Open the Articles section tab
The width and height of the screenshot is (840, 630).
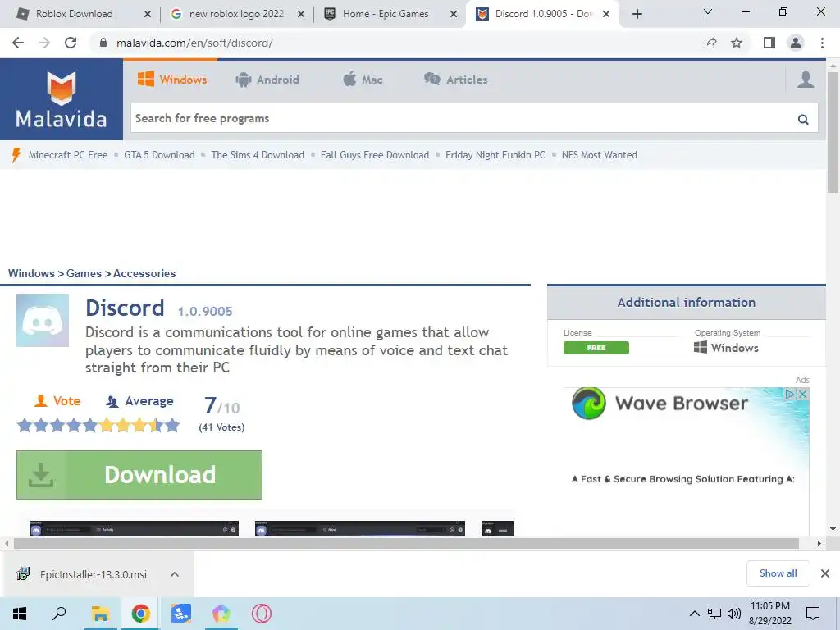(x=456, y=80)
